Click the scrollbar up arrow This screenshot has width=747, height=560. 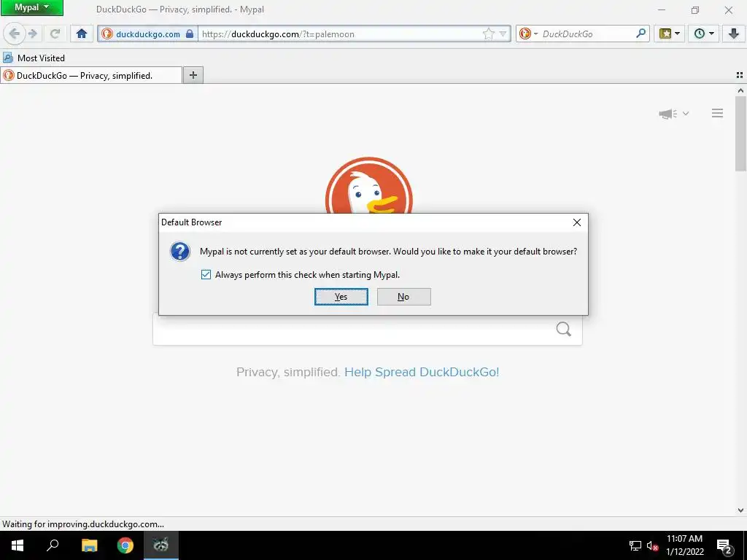pyautogui.click(x=740, y=90)
